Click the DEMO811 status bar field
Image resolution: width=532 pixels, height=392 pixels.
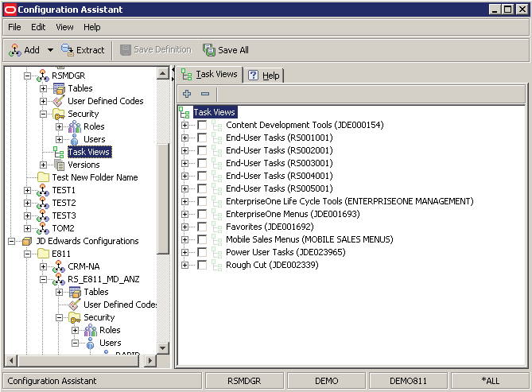pos(408,381)
